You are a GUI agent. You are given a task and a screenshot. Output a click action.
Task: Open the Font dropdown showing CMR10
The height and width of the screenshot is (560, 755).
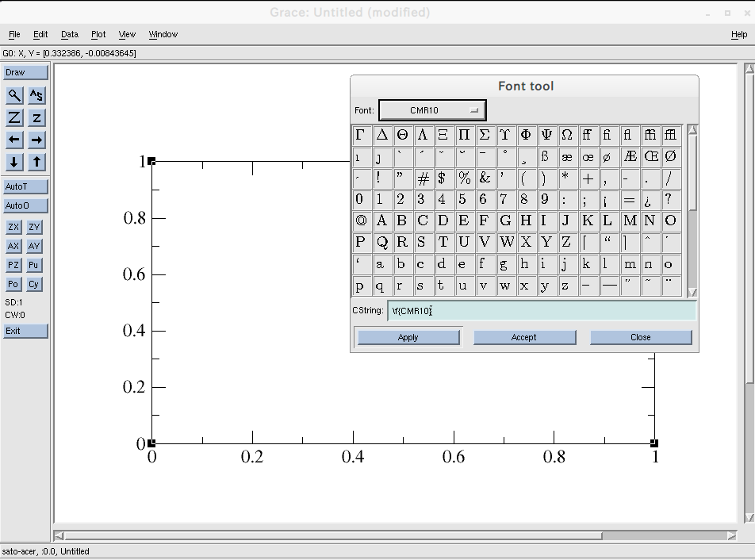click(x=432, y=110)
